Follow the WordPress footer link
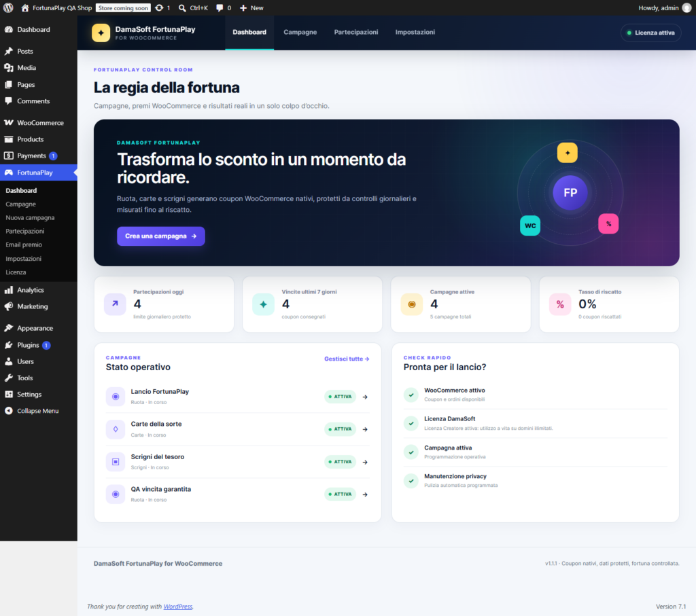The width and height of the screenshot is (696, 616). pyautogui.click(x=178, y=606)
